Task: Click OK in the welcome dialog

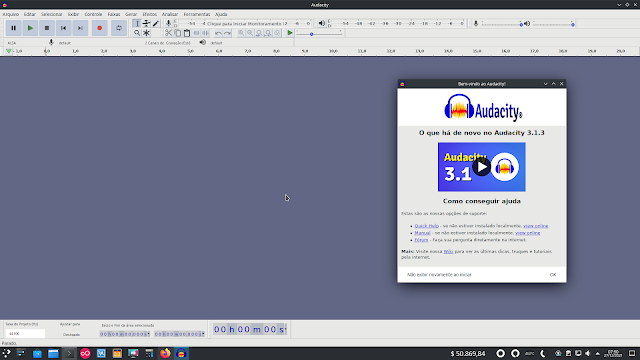Action: pyautogui.click(x=553, y=275)
